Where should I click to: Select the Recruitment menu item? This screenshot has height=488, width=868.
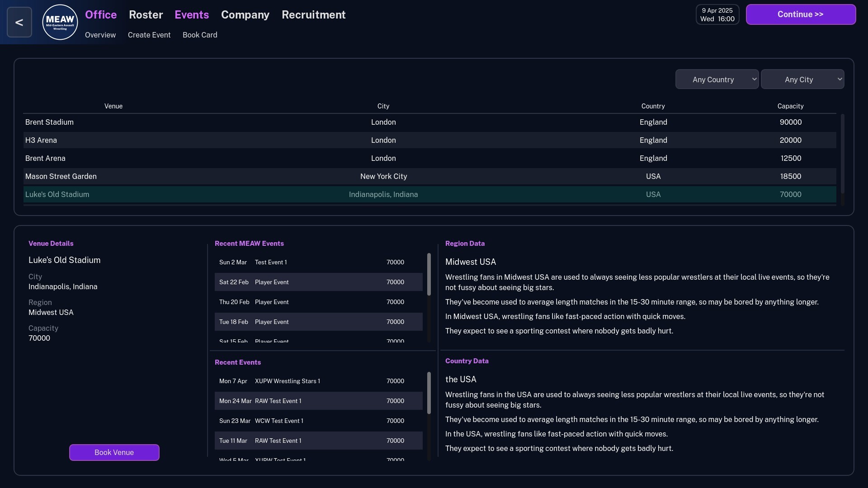[313, 15]
